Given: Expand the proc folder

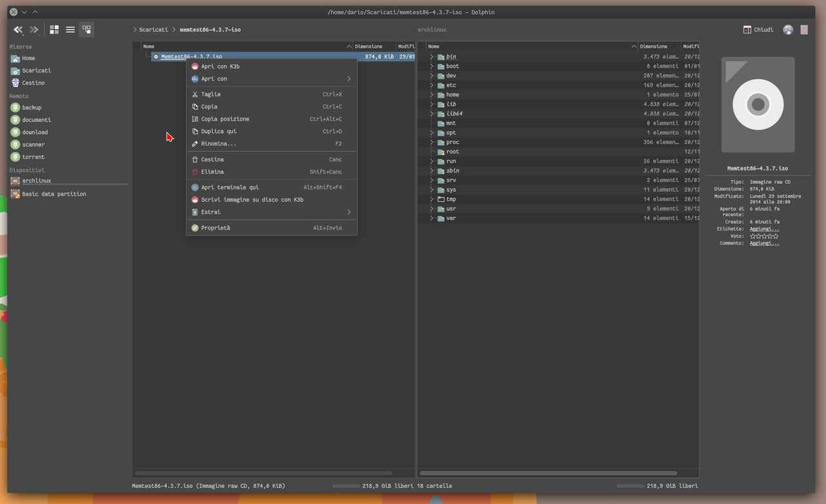Looking at the screenshot, I should point(432,142).
